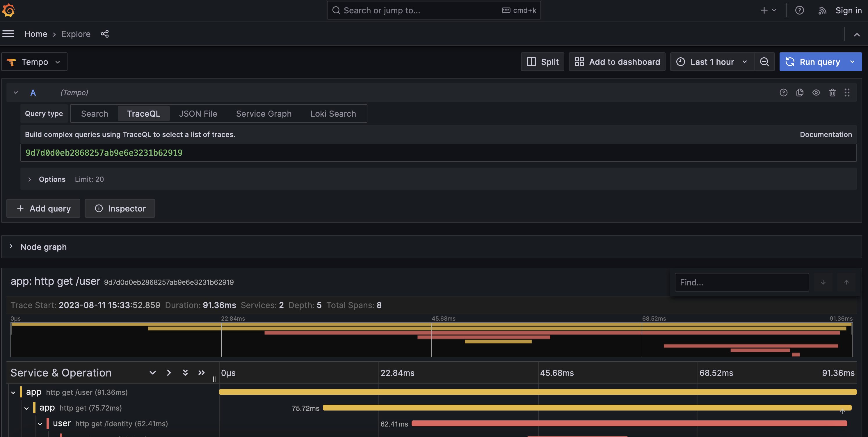The image size is (868, 437).
Task: Click expand one level chevron in Service & Operation
Action: tap(153, 373)
